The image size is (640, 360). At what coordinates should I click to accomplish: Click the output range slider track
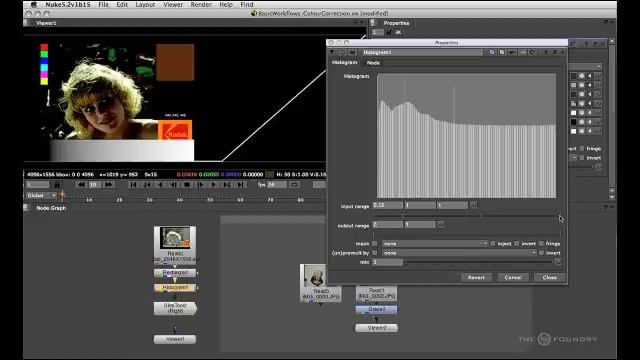(467, 234)
